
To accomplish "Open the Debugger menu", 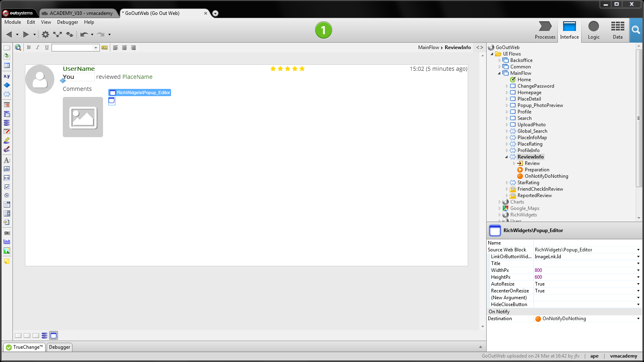I will point(67,22).
